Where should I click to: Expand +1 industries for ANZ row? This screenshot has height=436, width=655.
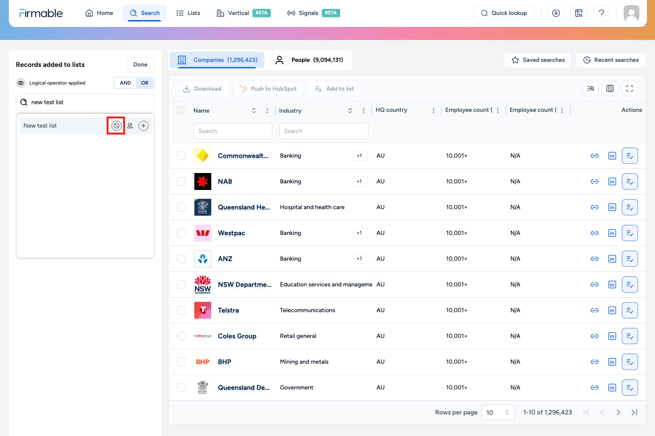tap(359, 259)
